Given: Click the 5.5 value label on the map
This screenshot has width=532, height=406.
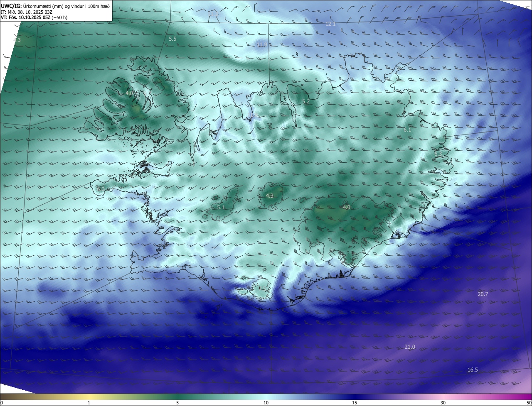Looking at the screenshot, I should click(172, 39).
